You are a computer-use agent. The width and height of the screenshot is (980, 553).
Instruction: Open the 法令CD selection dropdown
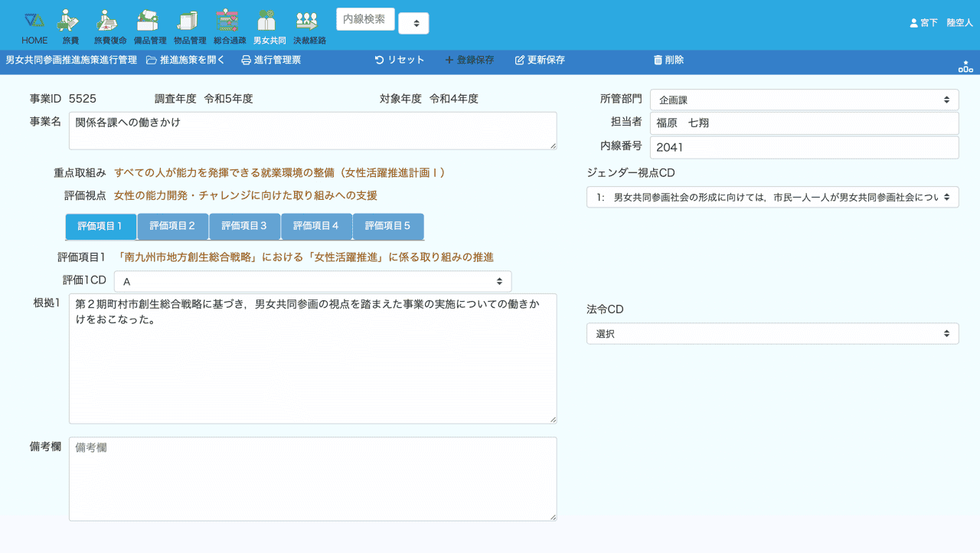click(x=772, y=334)
